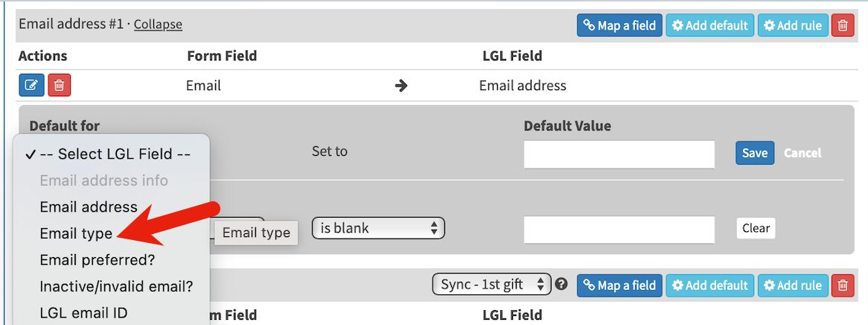Screen dimensions: 868x325
Task: Click the top Add default button
Action: tap(709, 25)
